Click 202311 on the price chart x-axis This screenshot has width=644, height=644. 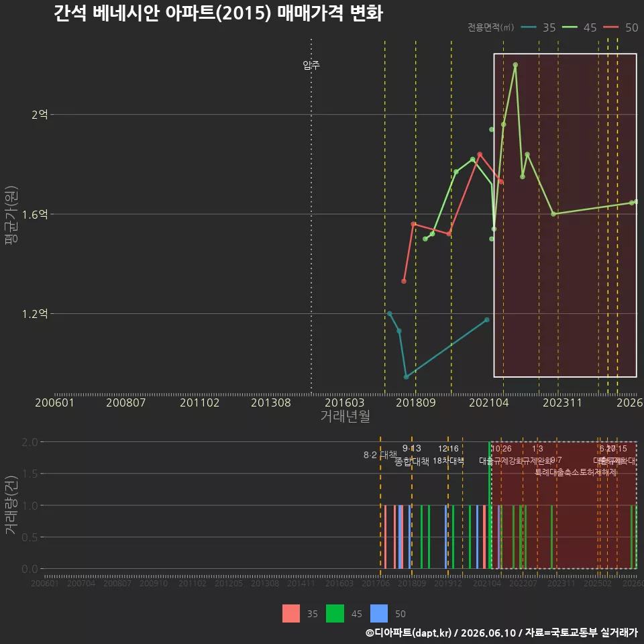[x=562, y=402]
